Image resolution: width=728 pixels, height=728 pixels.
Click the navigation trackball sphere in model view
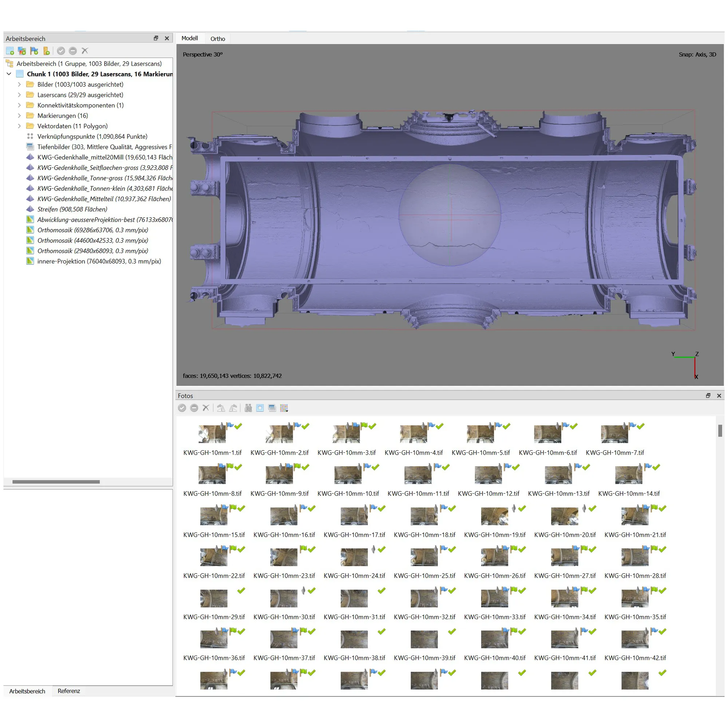(450, 215)
